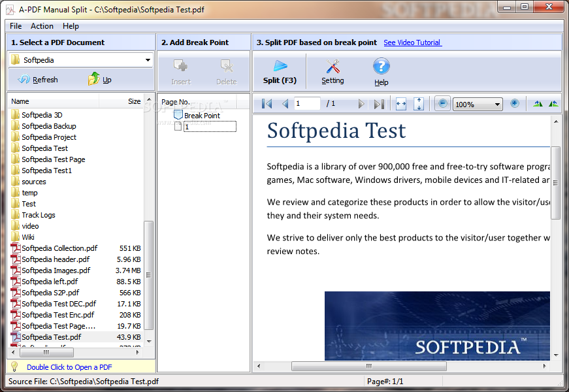Click the Split (F3) play icon
Image resolution: width=569 pixels, height=392 pixels.
(280, 67)
